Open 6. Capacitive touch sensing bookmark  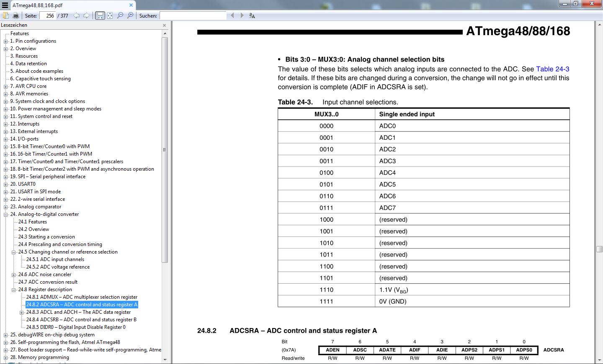(x=40, y=79)
